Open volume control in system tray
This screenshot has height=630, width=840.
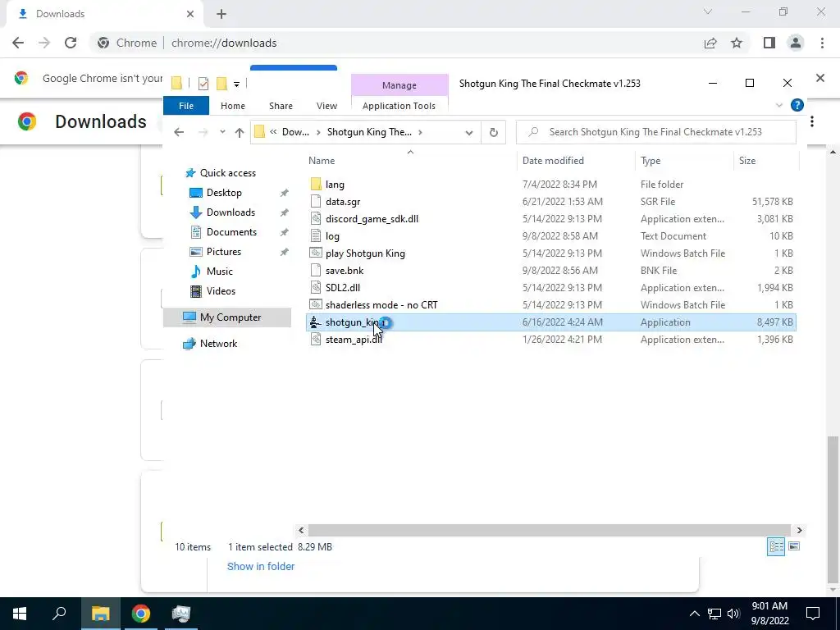click(733, 614)
